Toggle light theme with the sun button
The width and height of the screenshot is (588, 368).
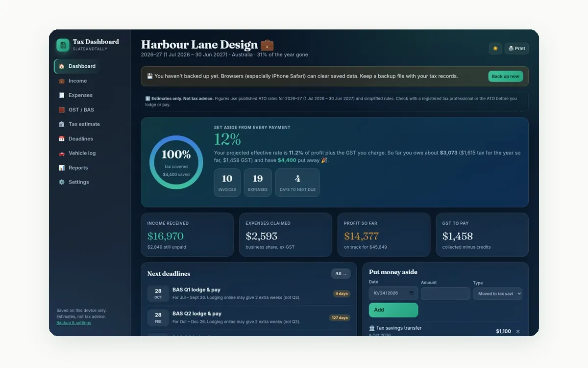pos(495,49)
